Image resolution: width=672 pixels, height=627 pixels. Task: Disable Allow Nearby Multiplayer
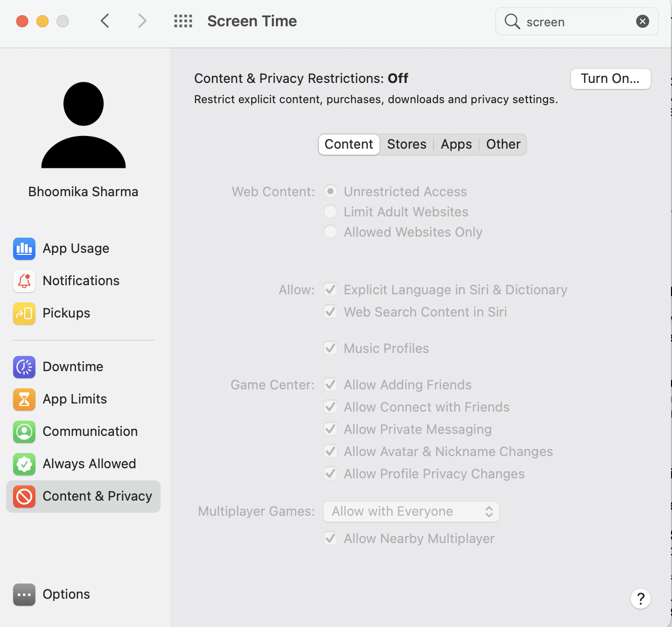(x=330, y=538)
